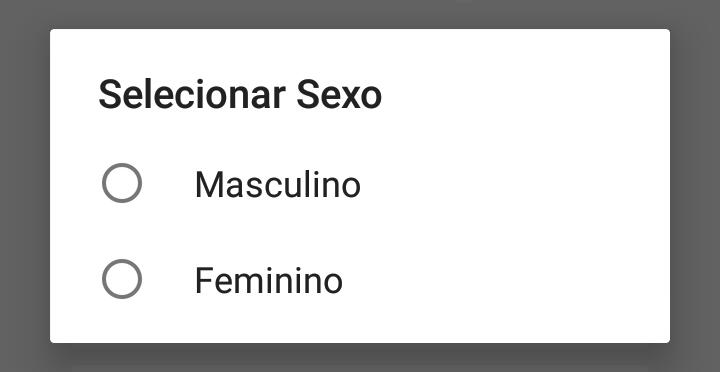The image size is (720, 372).
Task: Mark Feminino in the Selecionar Sexo list
Action: pyautogui.click(x=360, y=279)
